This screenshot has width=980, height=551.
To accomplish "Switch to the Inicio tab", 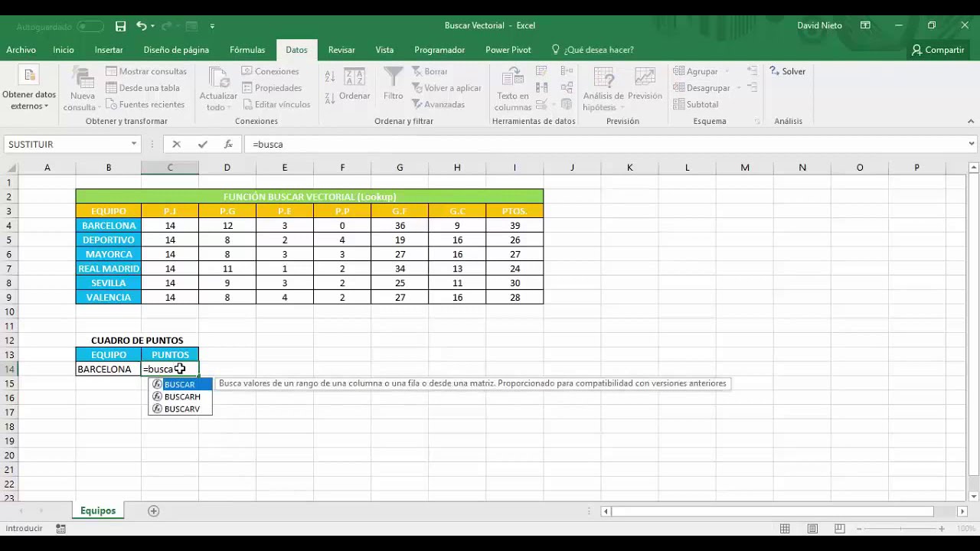I will coord(64,50).
